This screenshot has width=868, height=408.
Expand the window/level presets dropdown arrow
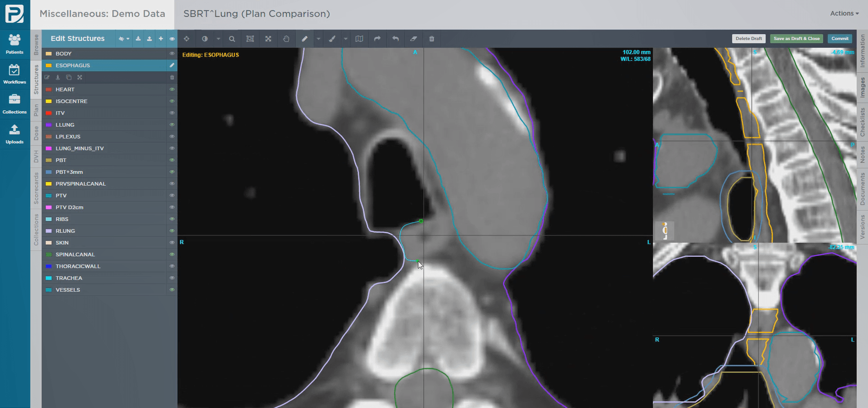coord(218,39)
